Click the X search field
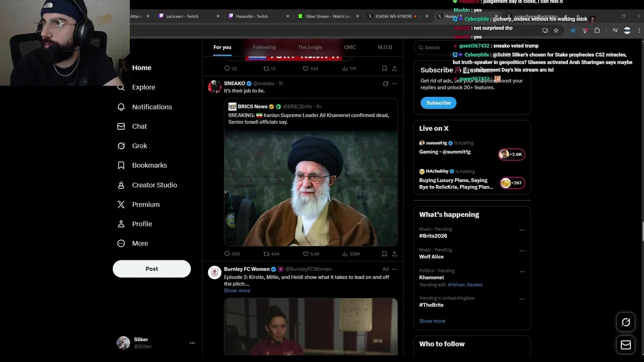644x362 pixels. point(472,47)
